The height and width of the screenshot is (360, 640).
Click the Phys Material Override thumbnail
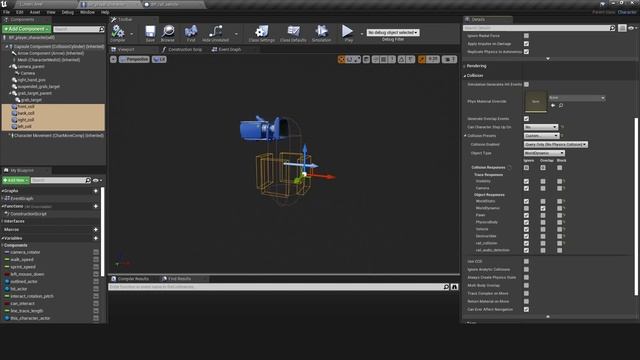click(x=536, y=101)
